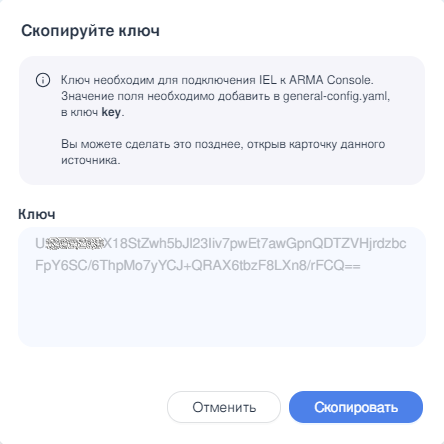The image size is (444, 444).
Task: Click the general-config.yaml text in the notice
Action: click(x=335, y=96)
